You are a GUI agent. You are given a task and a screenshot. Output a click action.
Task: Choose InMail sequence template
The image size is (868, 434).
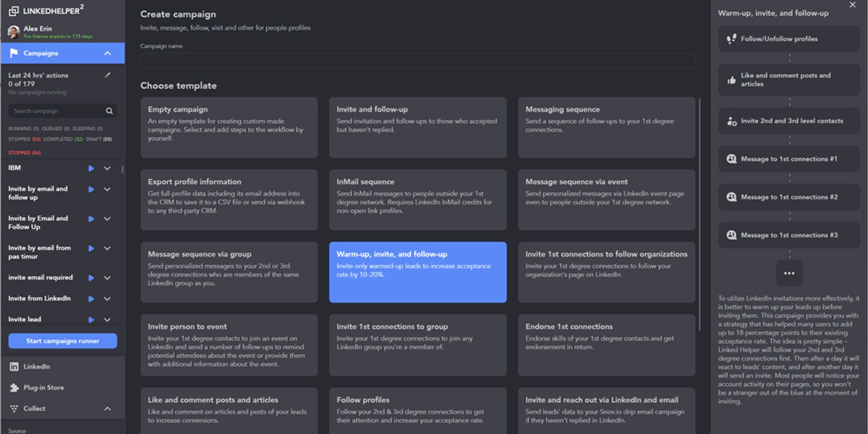point(418,200)
